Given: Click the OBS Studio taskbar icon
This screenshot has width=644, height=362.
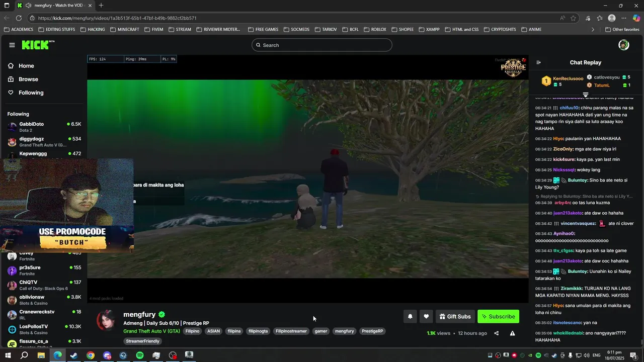Looking at the screenshot, I should 173,355.
